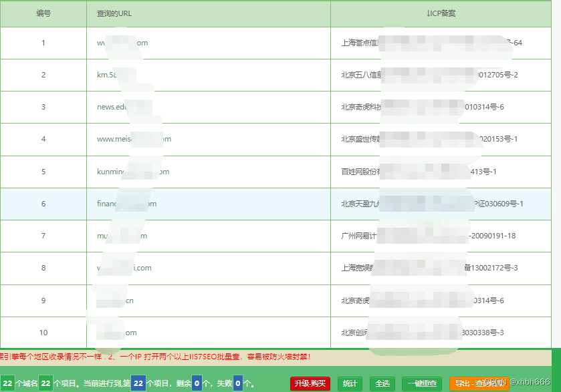Select highlighted row number 6 cell
Screen dimensions: 561x392
pos(43,204)
